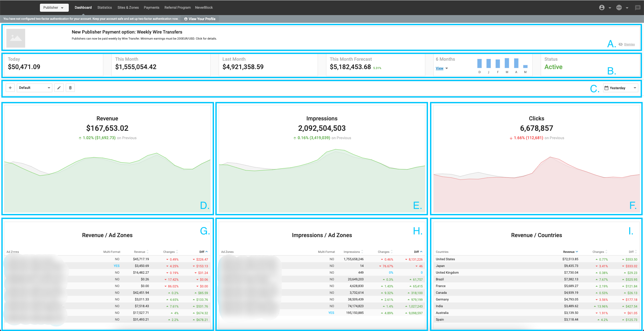
Task: Click the add dashboard plus icon
Action: pos(10,88)
